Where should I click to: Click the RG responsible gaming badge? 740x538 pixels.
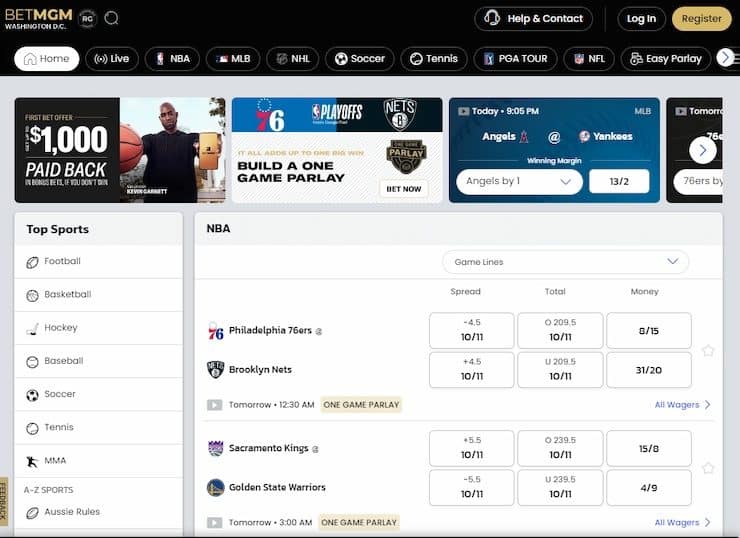coord(87,19)
